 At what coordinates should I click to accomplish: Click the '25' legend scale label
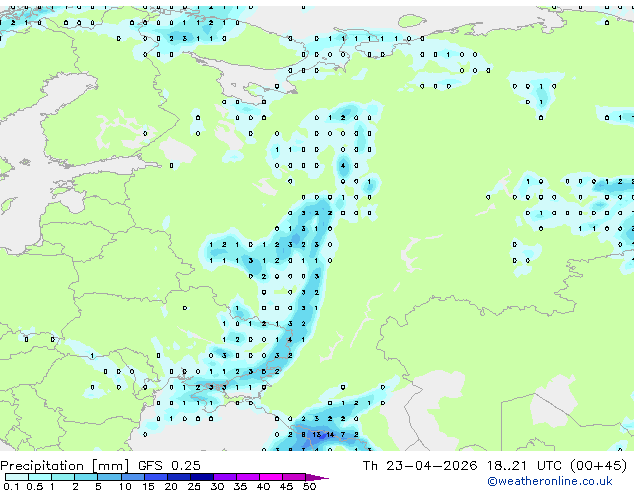pos(194,486)
